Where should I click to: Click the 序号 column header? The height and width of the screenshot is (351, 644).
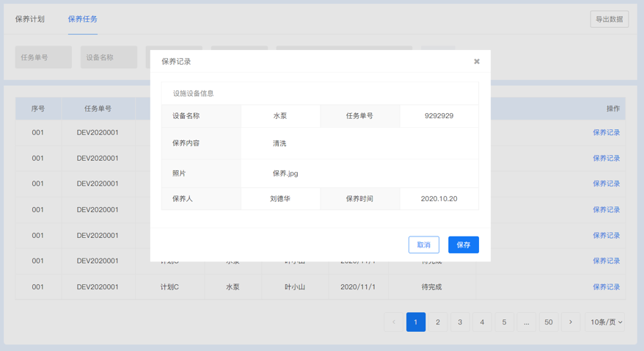38,109
